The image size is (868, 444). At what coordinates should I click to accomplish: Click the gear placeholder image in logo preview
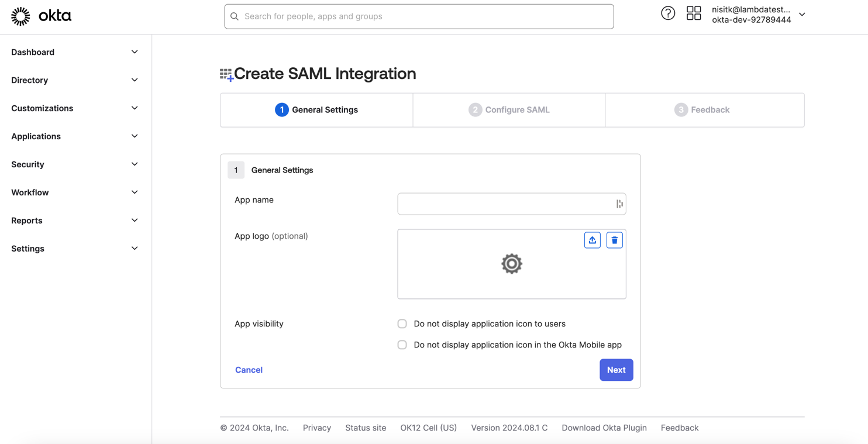(511, 263)
